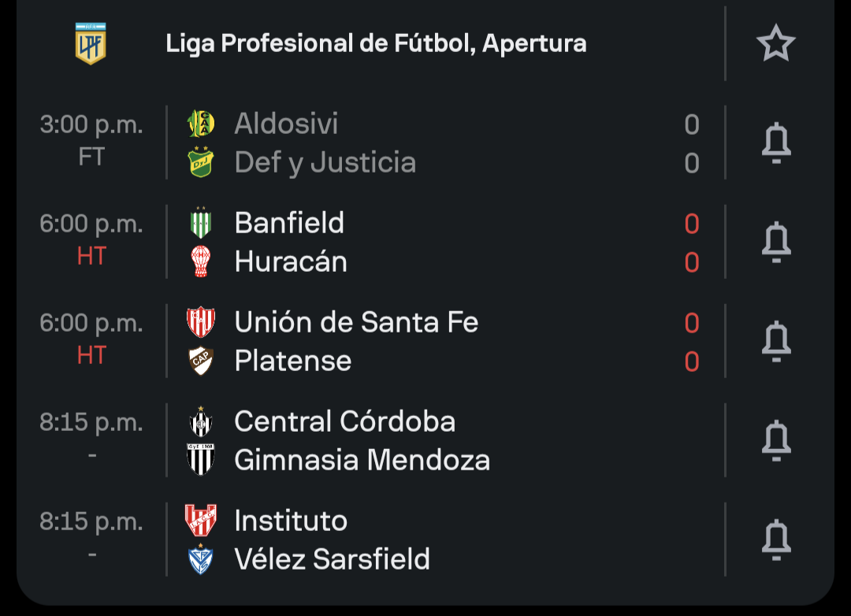
Task: Select Gimnasia Mendoza team name
Action: 362,460
